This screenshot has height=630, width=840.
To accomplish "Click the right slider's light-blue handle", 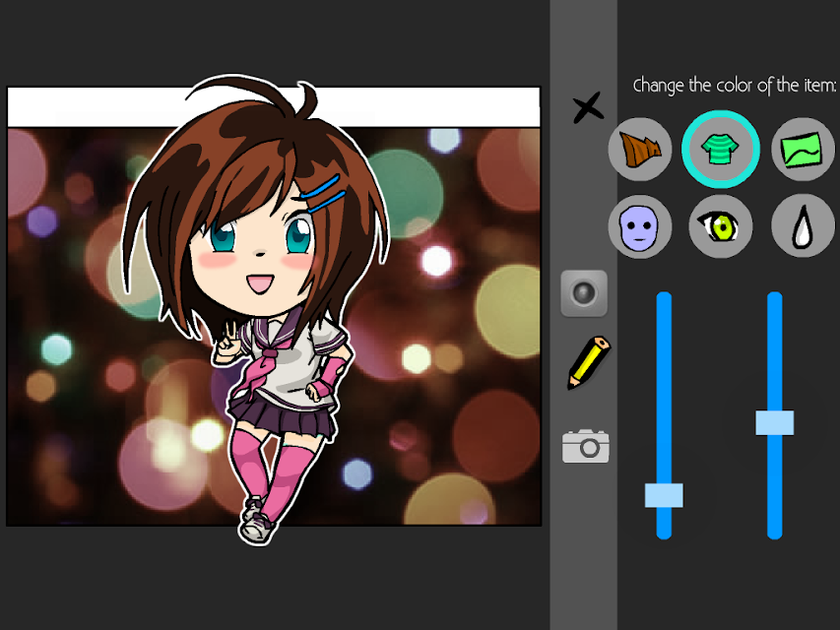I will coord(775,422).
